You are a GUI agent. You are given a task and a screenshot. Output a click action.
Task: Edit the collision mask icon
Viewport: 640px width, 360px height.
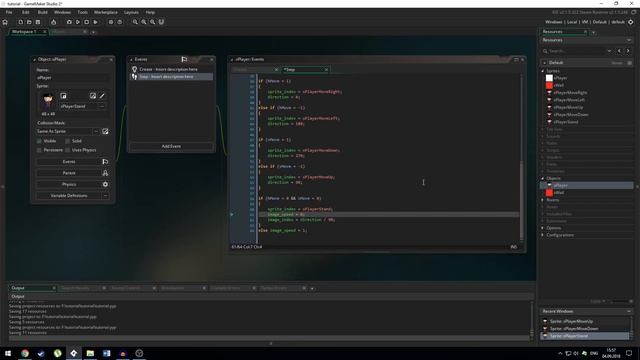(105, 131)
